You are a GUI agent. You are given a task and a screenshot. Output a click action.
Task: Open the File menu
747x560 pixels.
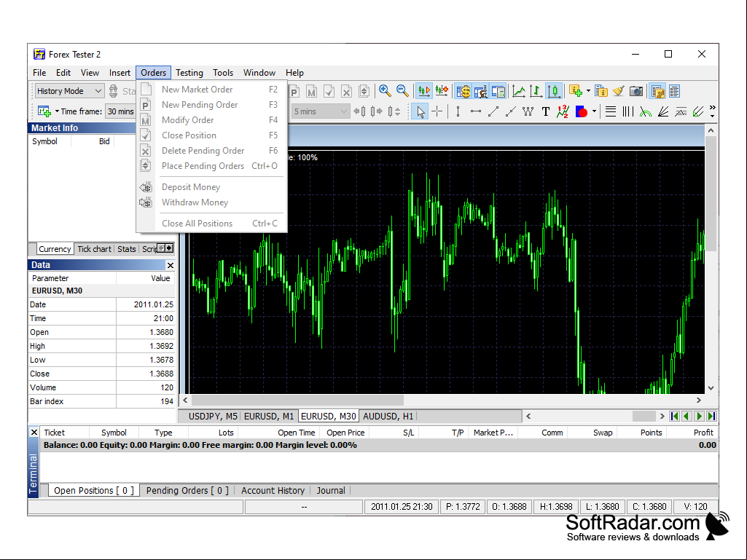click(39, 73)
